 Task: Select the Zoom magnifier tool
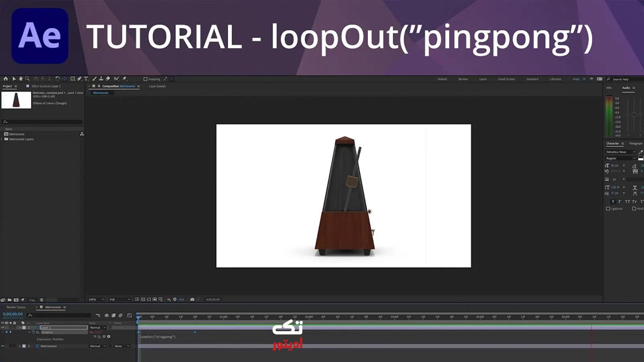[x=27, y=79]
